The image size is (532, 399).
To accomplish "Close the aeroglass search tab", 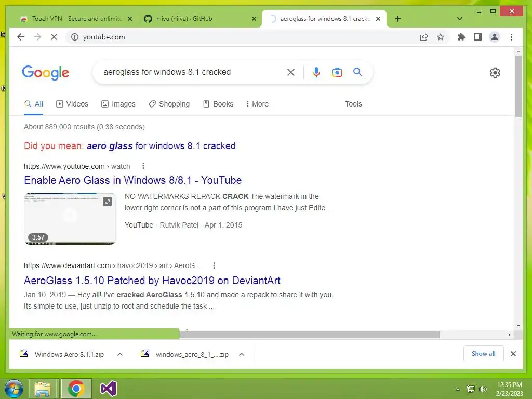I will [x=378, y=19].
